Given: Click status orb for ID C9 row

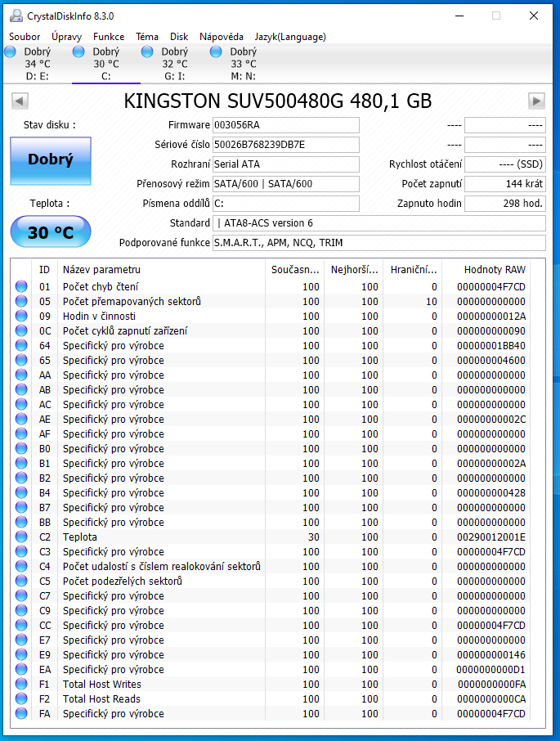Looking at the screenshot, I should (x=21, y=610).
